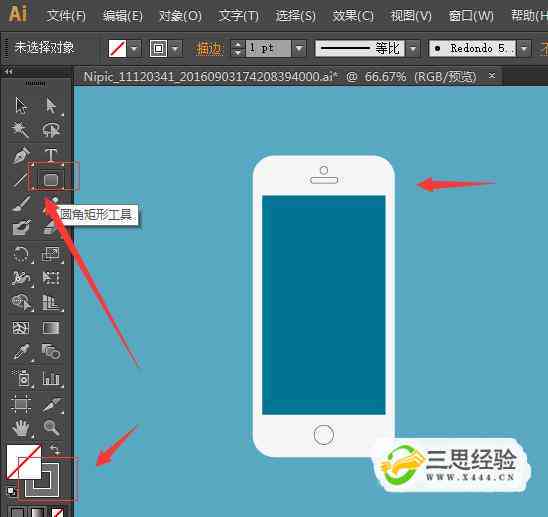Select the Free Transform tool
Image resolution: width=548 pixels, height=517 pixels.
(51, 278)
